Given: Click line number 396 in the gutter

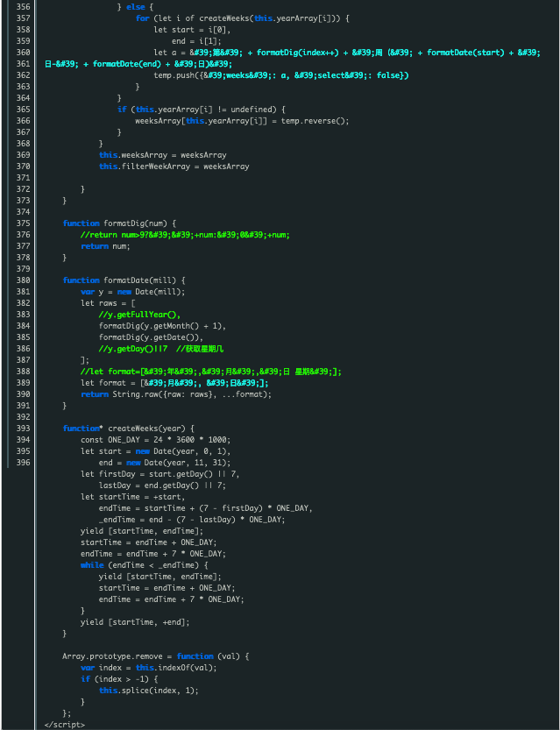Looking at the screenshot, I should [x=23, y=463].
